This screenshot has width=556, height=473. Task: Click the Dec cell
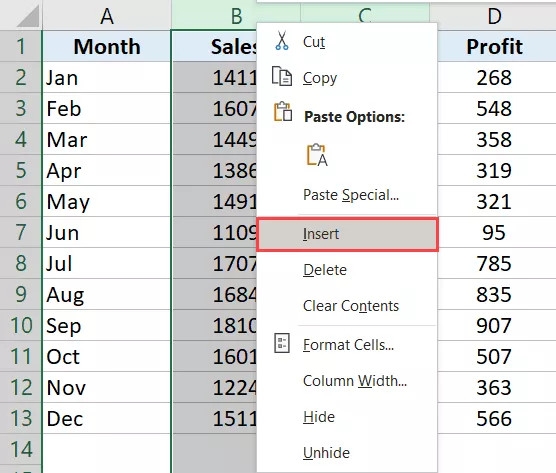point(107,418)
